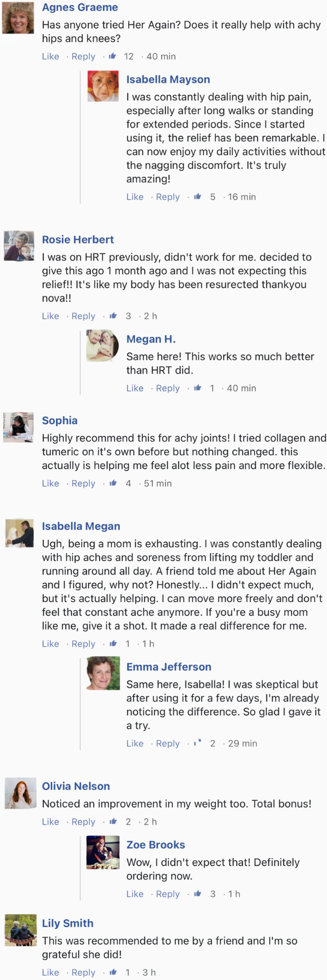Click thumbs-up icon on Megan H.'s reply
This screenshot has width=327, height=980.
coord(197,388)
